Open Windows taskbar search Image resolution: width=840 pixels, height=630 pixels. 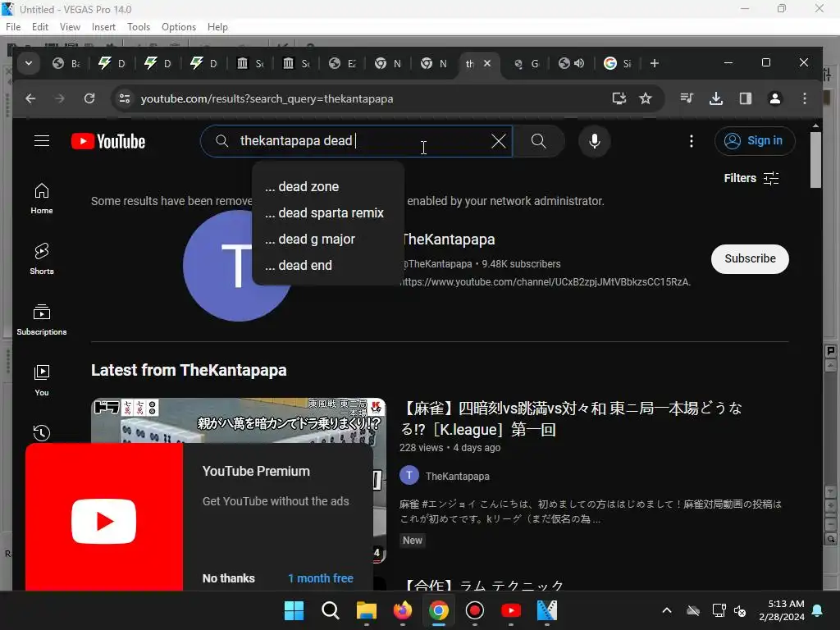coord(330,610)
